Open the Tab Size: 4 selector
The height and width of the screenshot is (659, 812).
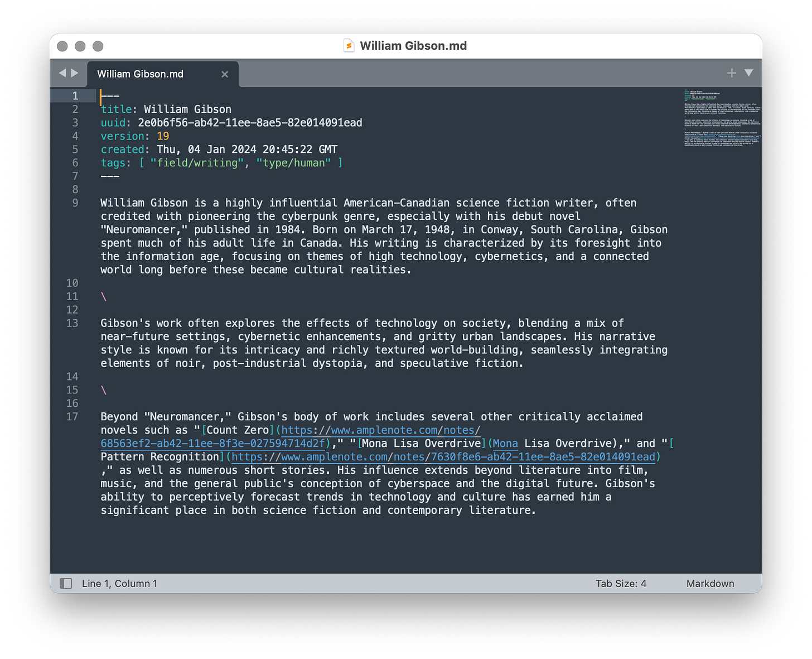(x=621, y=583)
